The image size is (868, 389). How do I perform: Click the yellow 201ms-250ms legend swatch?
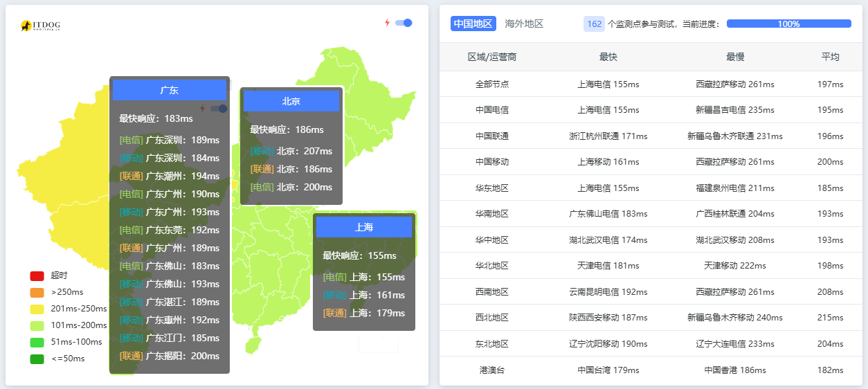coord(37,309)
